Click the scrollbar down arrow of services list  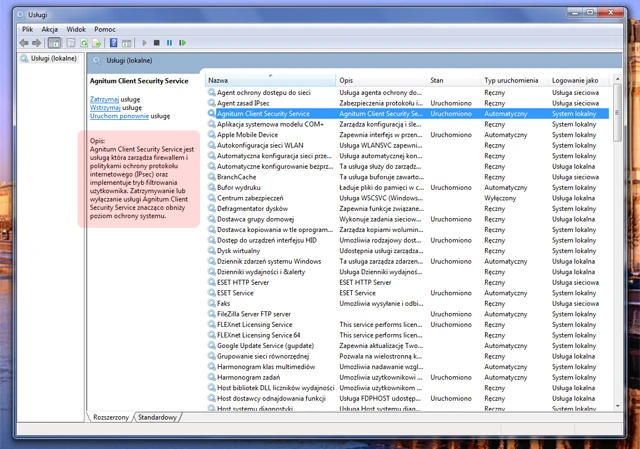tap(617, 406)
